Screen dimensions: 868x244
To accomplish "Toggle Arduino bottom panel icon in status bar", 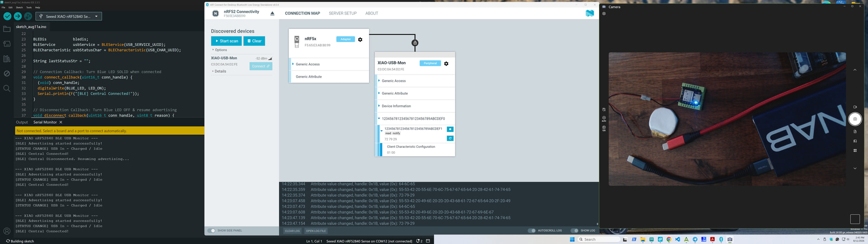I will pyautogui.click(x=428, y=241).
